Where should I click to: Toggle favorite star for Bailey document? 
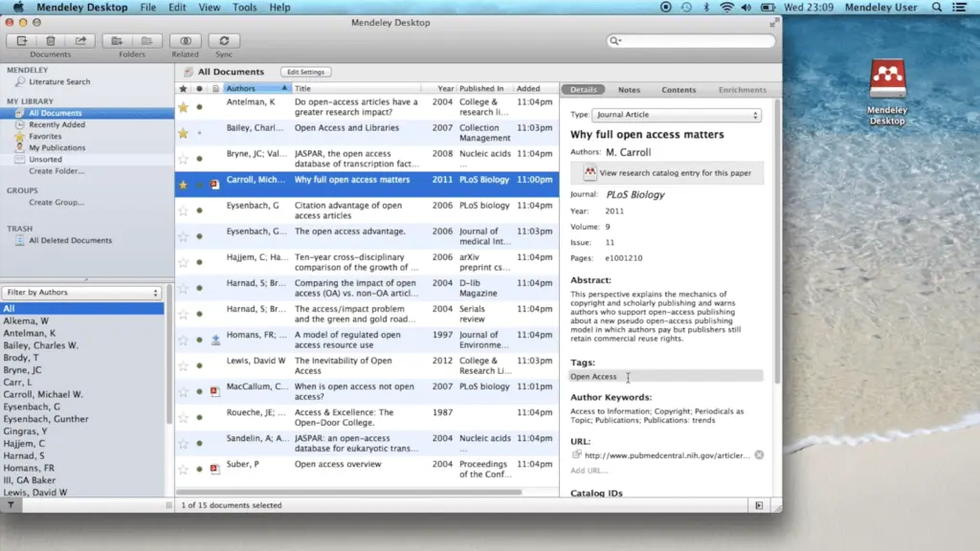pos(183,133)
